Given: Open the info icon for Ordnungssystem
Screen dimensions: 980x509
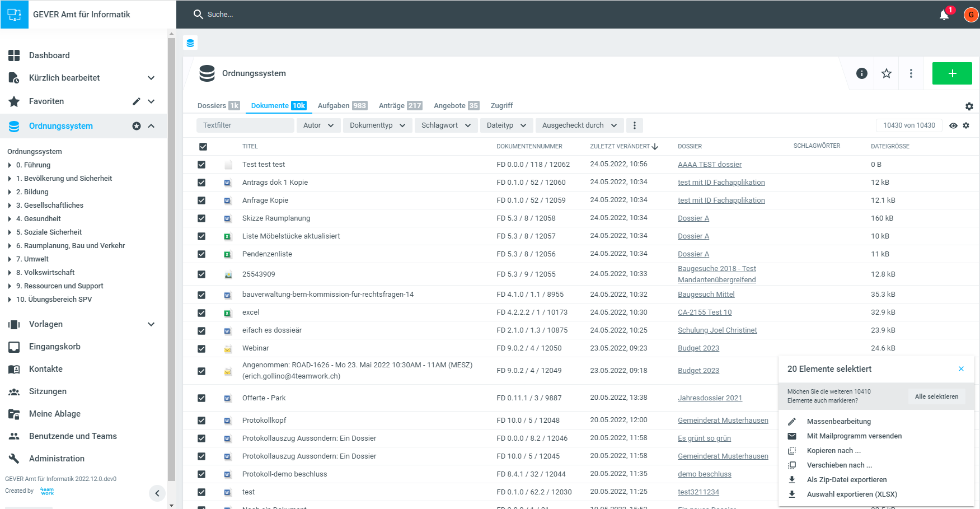Looking at the screenshot, I should 862,73.
